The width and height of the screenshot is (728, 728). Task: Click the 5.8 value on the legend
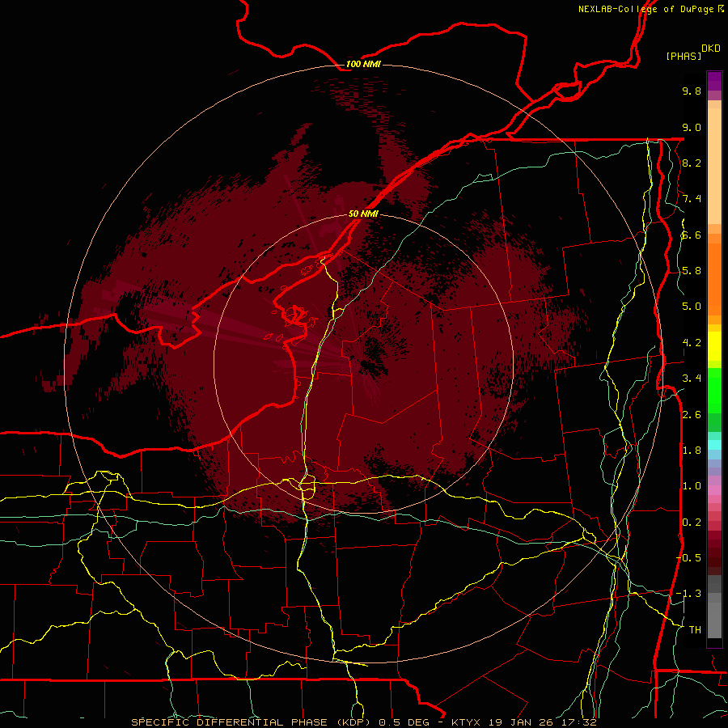pyautogui.click(x=692, y=271)
